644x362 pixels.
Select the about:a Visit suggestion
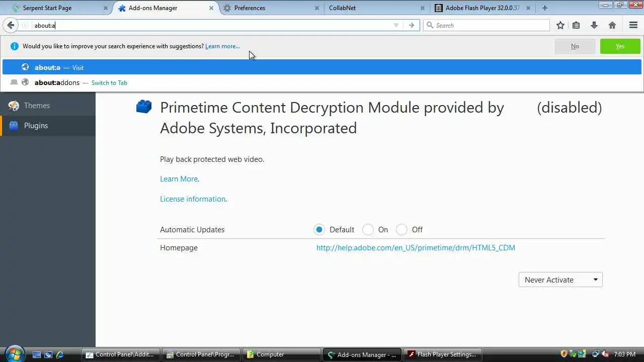[322, 67]
